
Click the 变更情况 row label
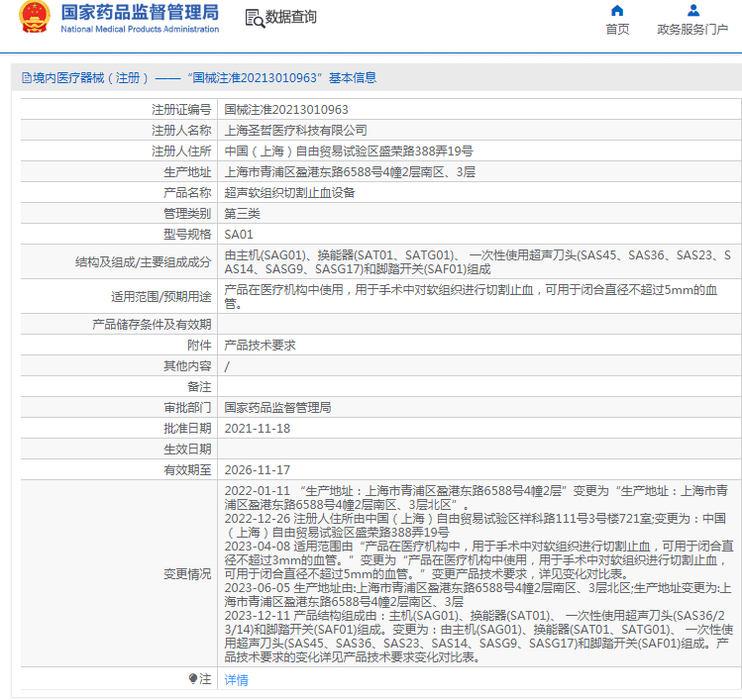(x=187, y=574)
